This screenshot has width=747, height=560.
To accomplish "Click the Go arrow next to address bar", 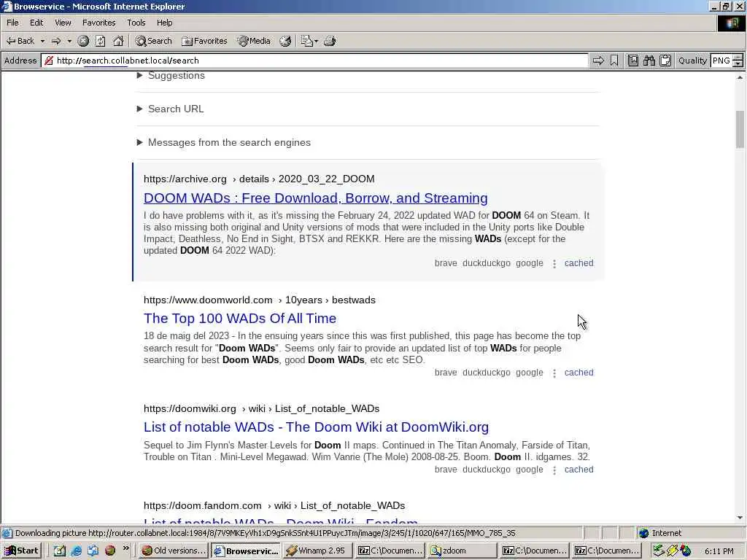I will click(598, 61).
